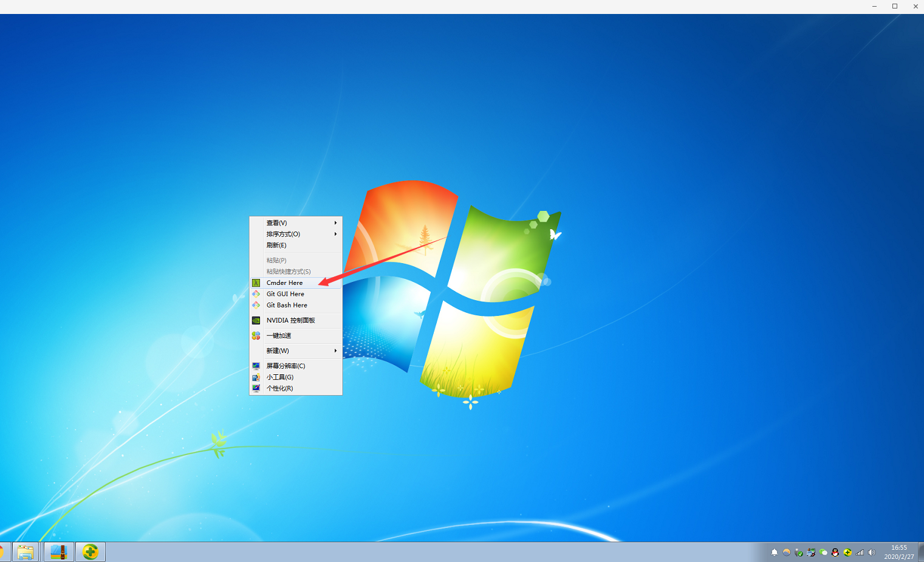
Task: Click the orange-blue round tray icon
Action: click(787, 552)
